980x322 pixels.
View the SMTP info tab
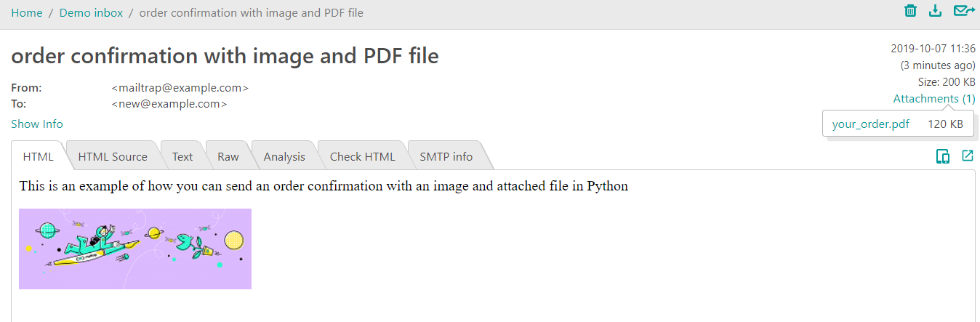[446, 156]
